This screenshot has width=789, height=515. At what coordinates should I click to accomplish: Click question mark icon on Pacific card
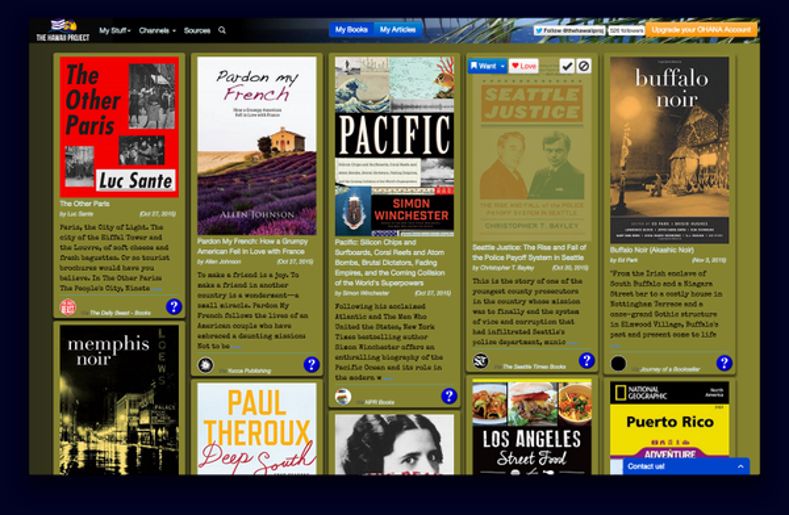coord(449,396)
